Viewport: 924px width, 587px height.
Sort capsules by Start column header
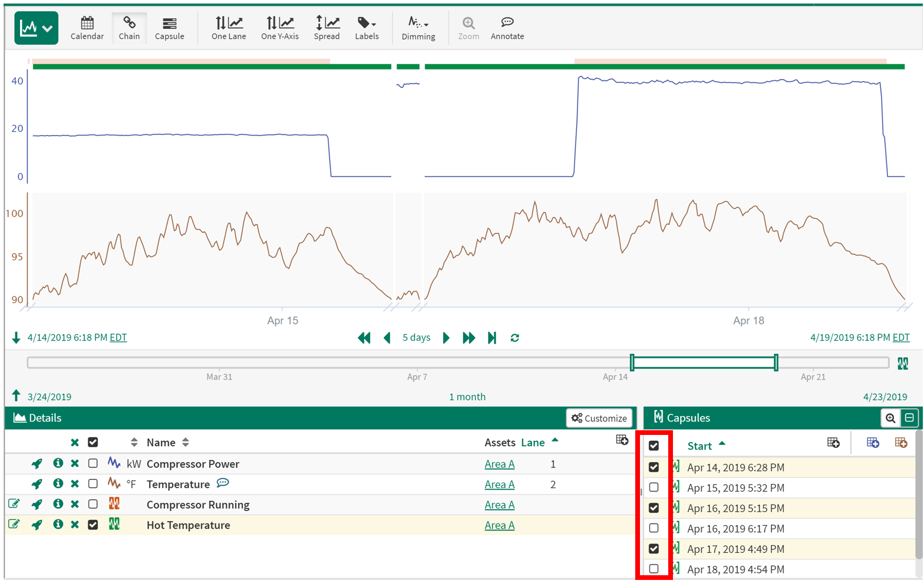coord(699,446)
